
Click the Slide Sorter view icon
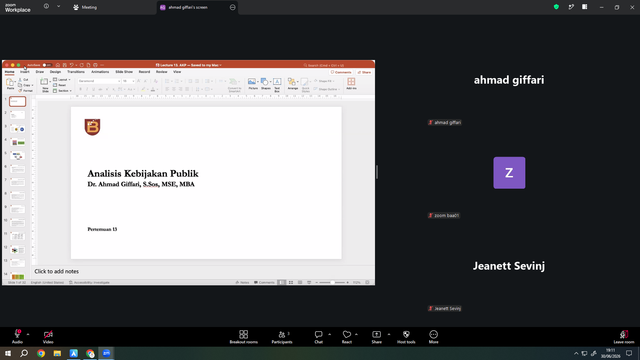(x=291, y=282)
